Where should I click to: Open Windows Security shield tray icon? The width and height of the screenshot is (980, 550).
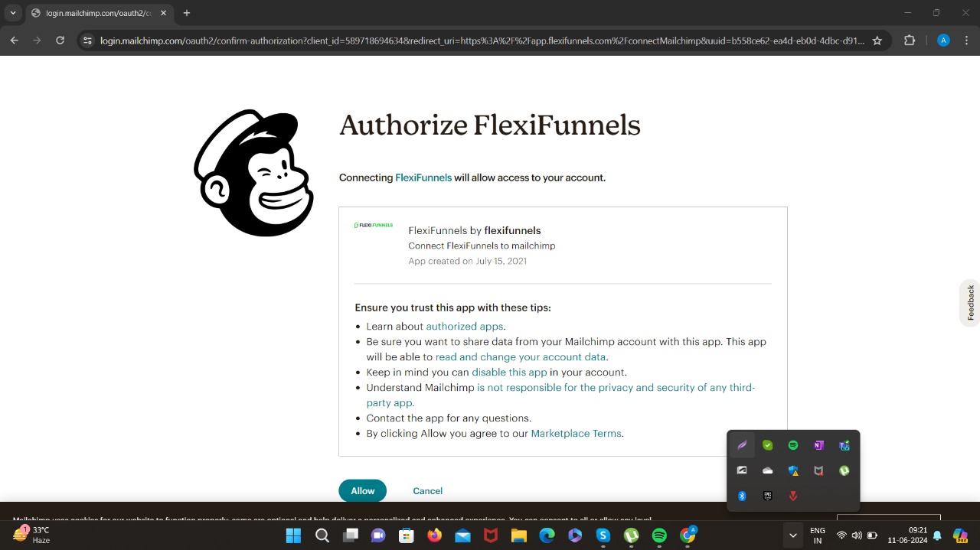[x=793, y=470]
